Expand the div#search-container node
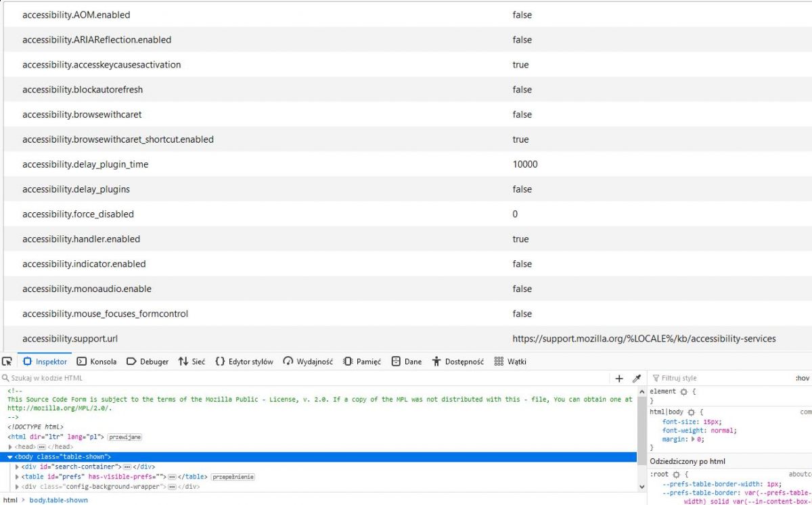812x505 pixels. [x=17, y=466]
